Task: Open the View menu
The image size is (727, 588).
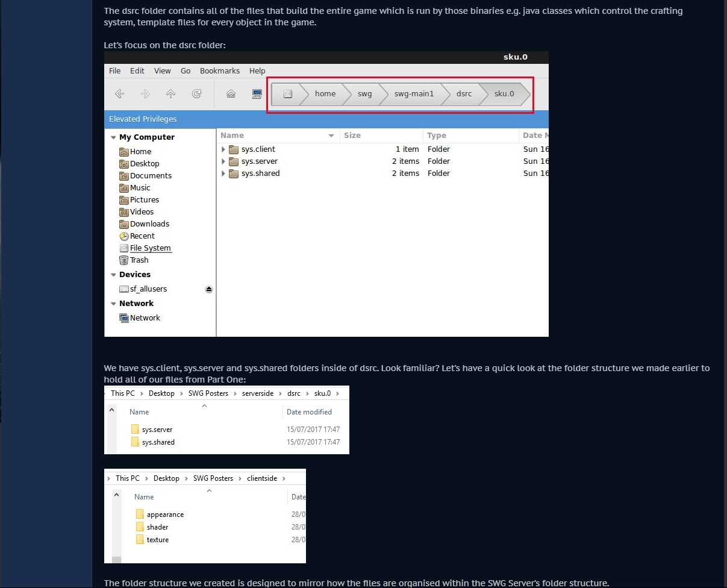Action: tap(163, 71)
